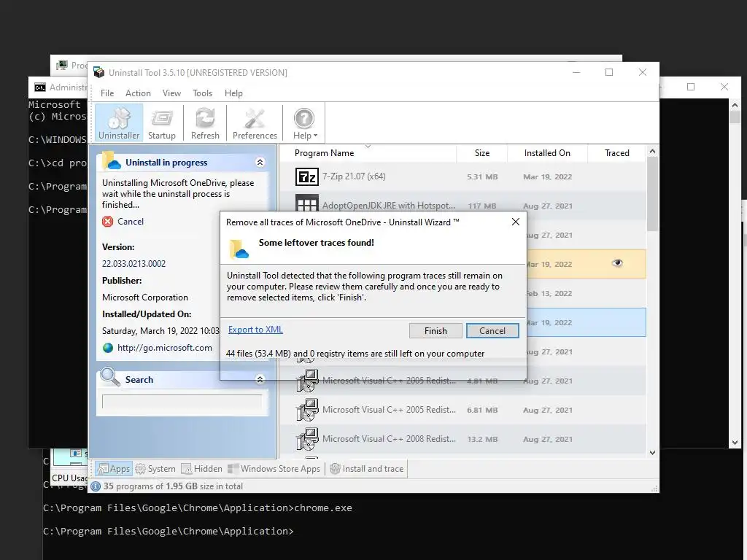Viewport: 747px width, 560px height.
Task: Sort by the Traced column header
Action: tap(617, 153)
